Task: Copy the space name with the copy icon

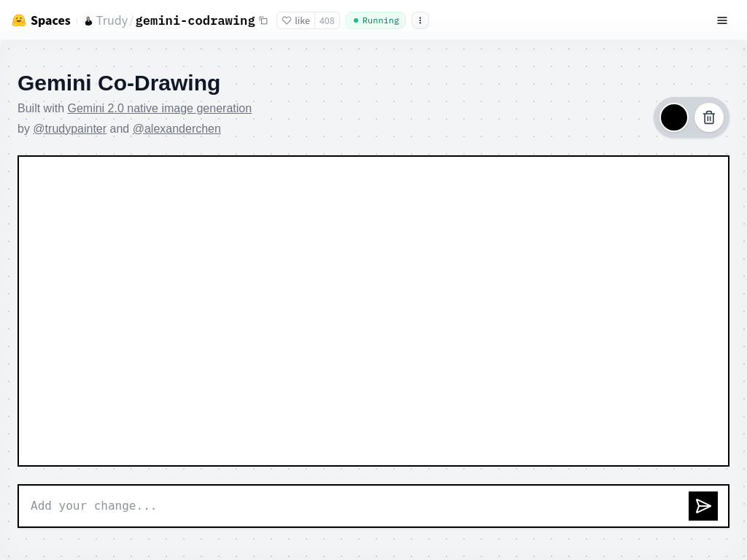Action: 263,20
